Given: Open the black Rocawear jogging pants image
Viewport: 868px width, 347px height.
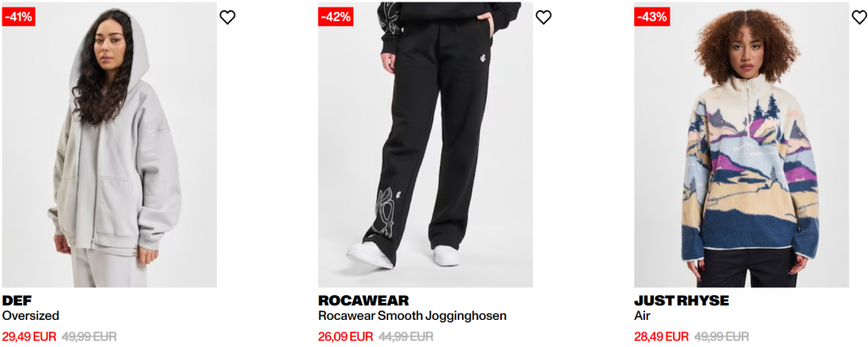Looking at the screenshot, I should tap(426, 145).
